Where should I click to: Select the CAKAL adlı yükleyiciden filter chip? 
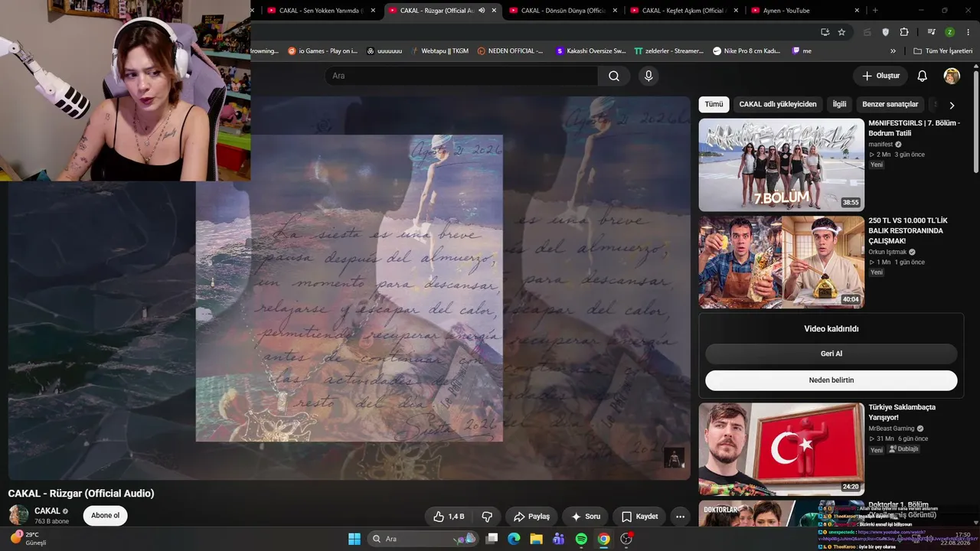pos(778,104)
